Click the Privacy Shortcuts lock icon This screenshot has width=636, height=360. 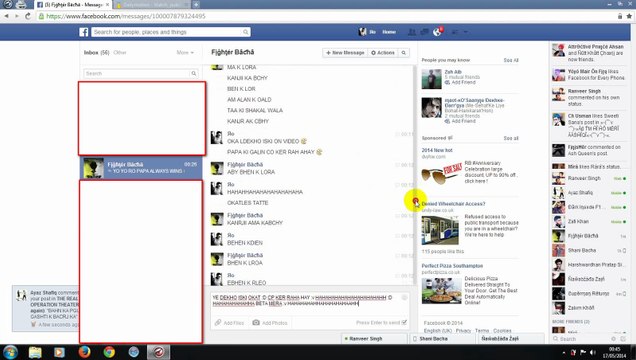(455, 32)
